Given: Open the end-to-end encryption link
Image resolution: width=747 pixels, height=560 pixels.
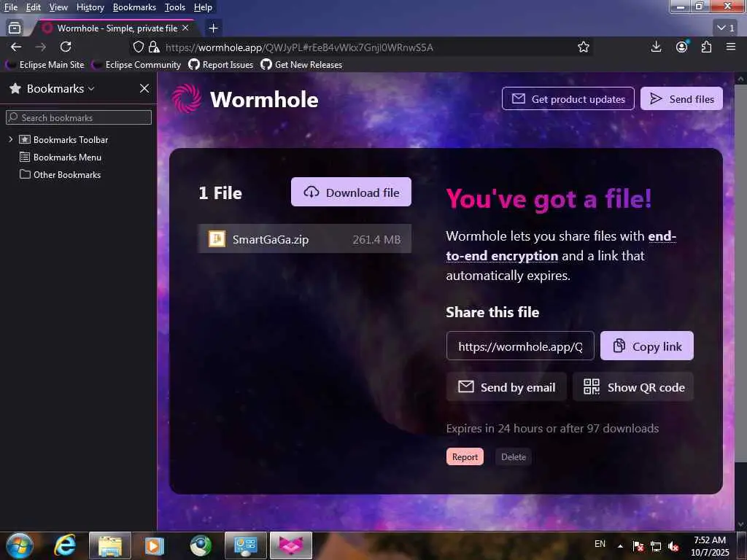Looking at the screenshot, I should pyautogui.click(x=561, y=246).
